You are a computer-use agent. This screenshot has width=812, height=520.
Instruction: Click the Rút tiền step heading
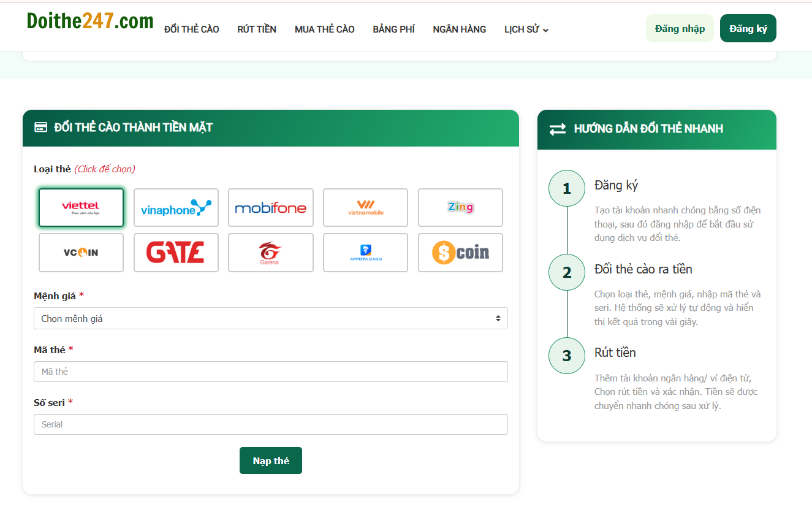pos(615,353)
